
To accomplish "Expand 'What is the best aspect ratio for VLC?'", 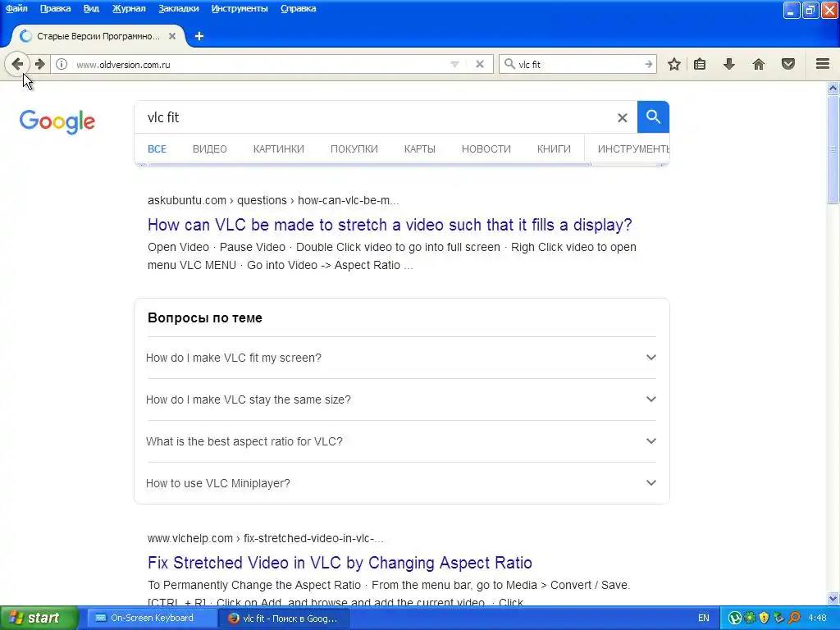I will click(x=400, y=441).
